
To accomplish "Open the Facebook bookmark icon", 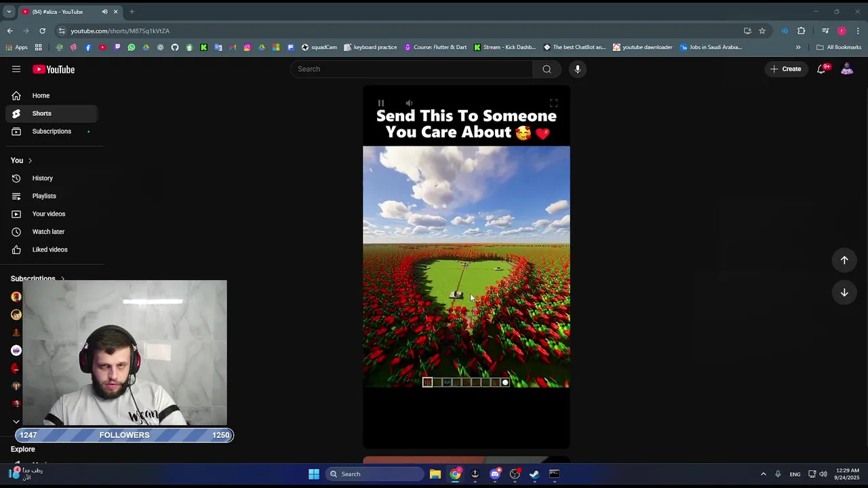I will pos(88,47).
